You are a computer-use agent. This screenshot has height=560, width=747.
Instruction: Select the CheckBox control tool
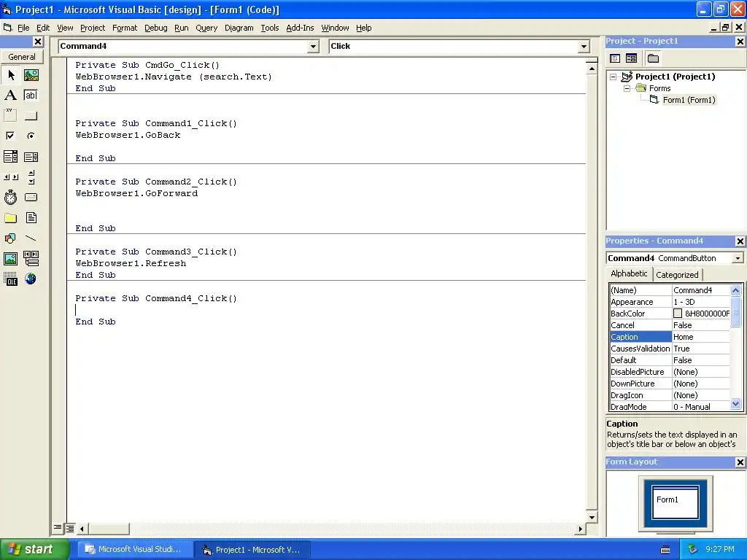pos(11,136)
